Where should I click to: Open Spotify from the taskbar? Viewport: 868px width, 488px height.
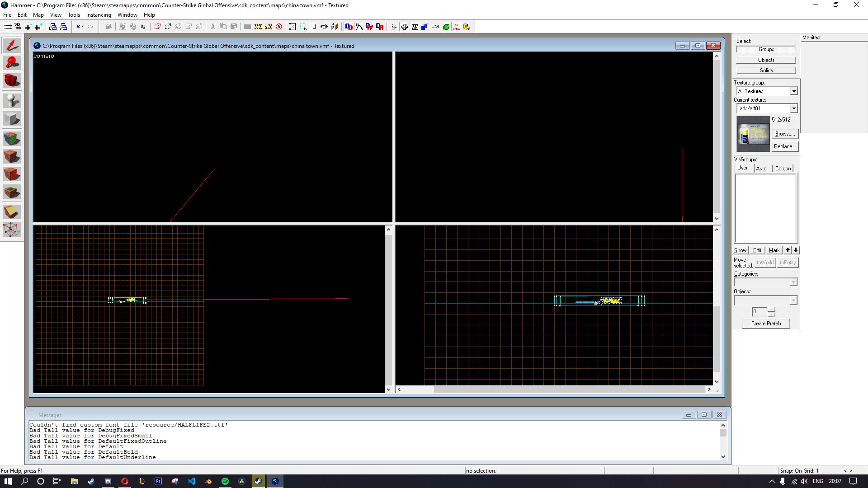225,481
